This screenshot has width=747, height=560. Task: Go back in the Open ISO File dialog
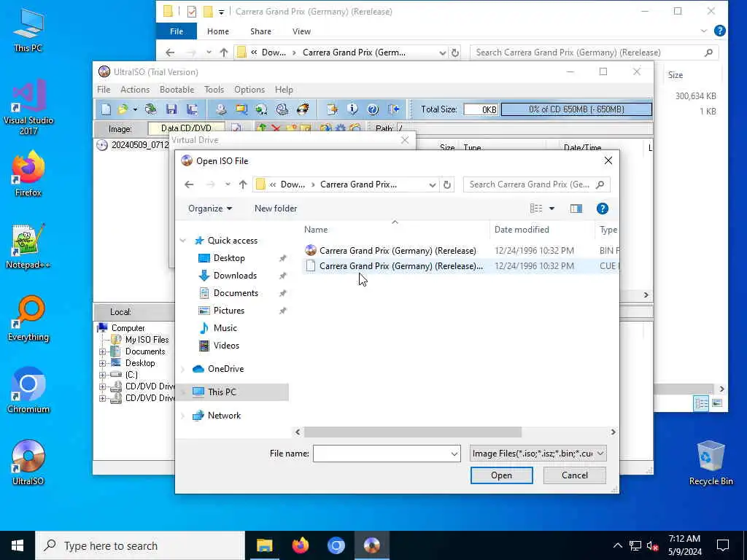[x=189, y=184]
